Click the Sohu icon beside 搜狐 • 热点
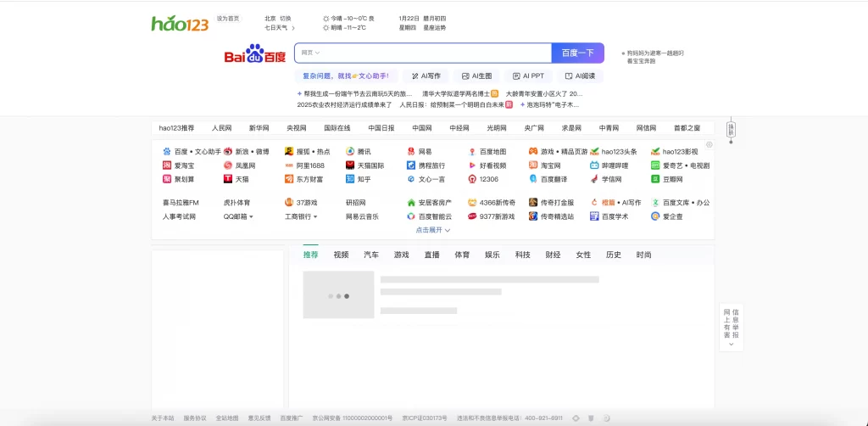Image resolution: width=868 pixels, height=426 pixels. (289, 151)
